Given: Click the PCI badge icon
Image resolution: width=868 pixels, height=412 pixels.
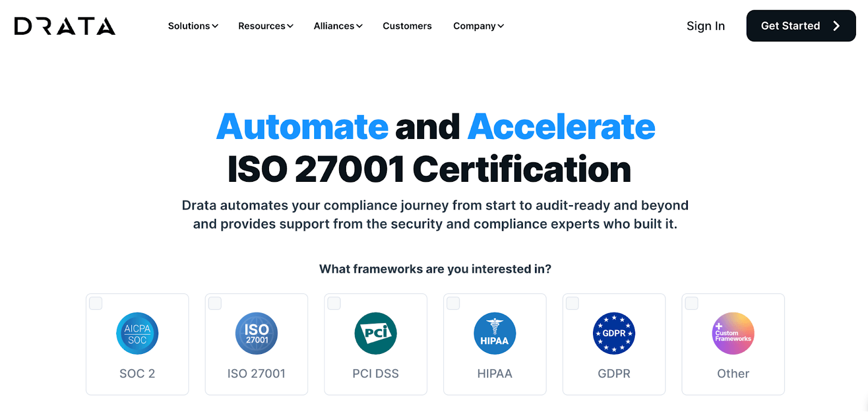Looking at the screenshot, I should (x=375, y=333).
